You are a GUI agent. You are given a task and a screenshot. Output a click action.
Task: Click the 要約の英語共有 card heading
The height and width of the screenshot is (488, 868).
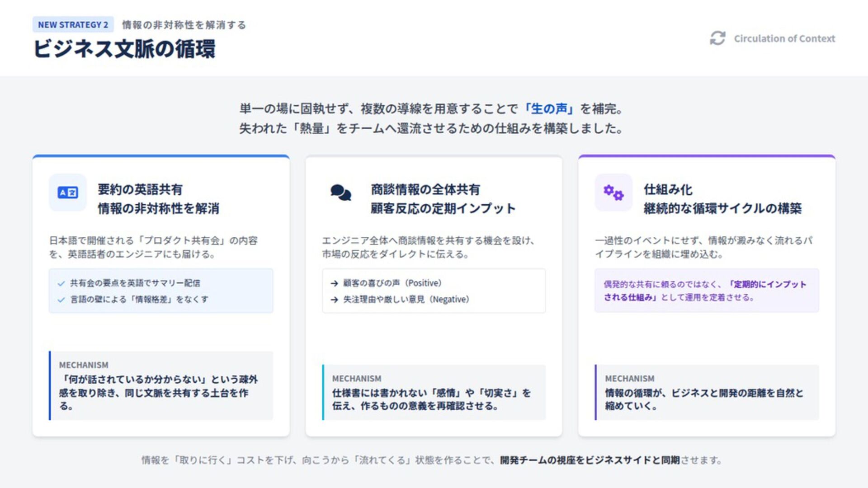click(140, 189)
